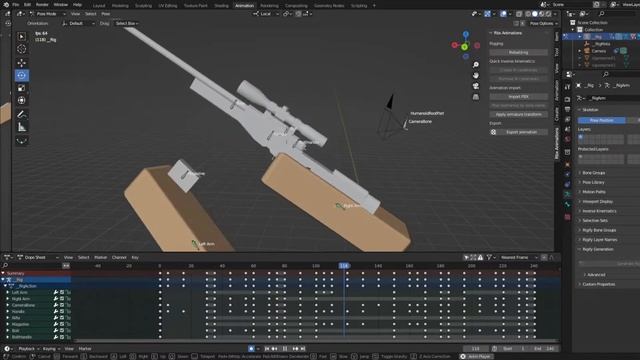
Task: Open the Dope Sheet mode dropdown
Action: tap(38, 258)
